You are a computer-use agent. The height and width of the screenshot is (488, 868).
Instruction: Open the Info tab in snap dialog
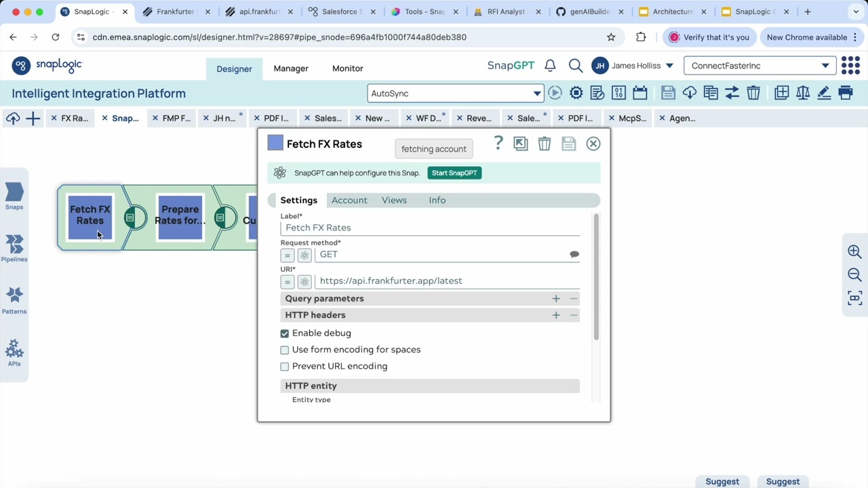[x=437, y=200]
